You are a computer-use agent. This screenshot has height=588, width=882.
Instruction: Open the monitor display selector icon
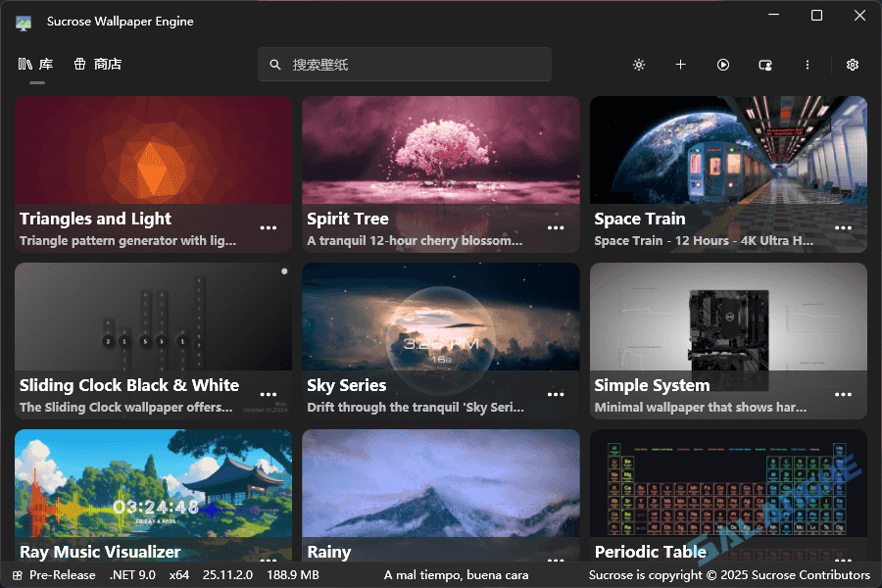click(764, 65)
